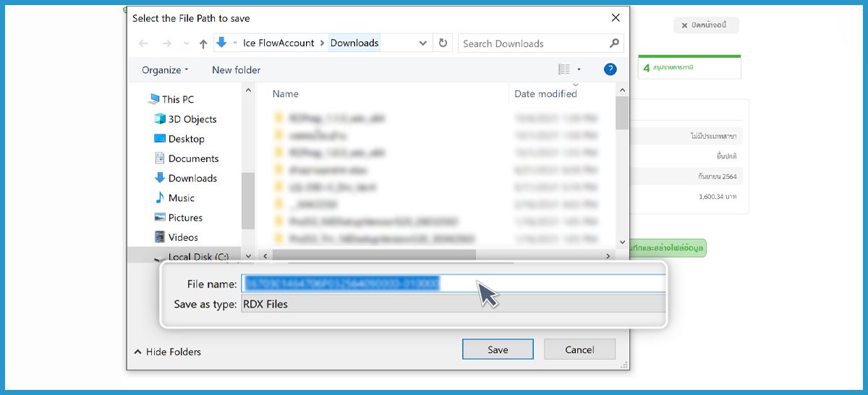868x395 pixels.
Task: Select 3D Objects in navigation pane
Action: click(x=192, y=119)
